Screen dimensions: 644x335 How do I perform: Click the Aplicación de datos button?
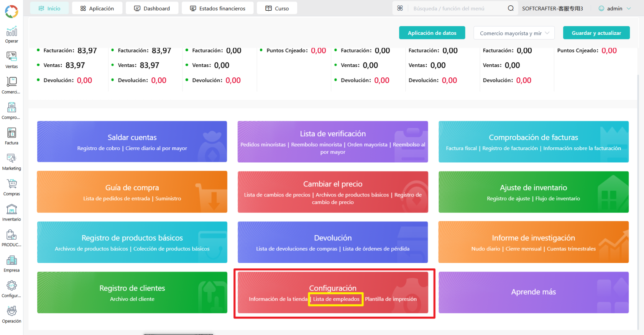point(432,33)
